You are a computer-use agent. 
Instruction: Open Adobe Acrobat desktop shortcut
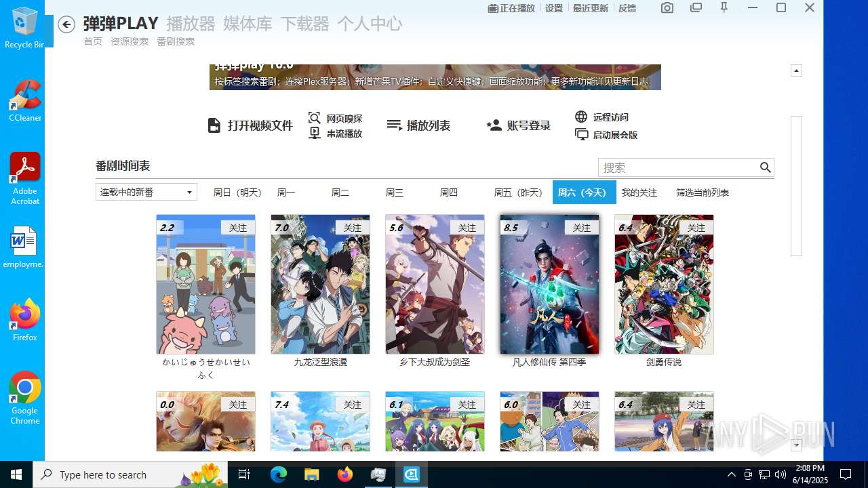point(25,178)
